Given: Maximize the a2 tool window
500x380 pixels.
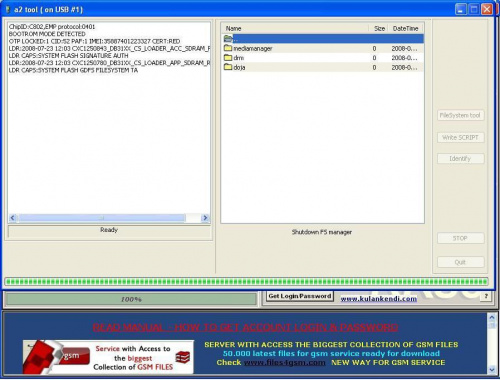Looking at the screenshot, I should point(474,9).
